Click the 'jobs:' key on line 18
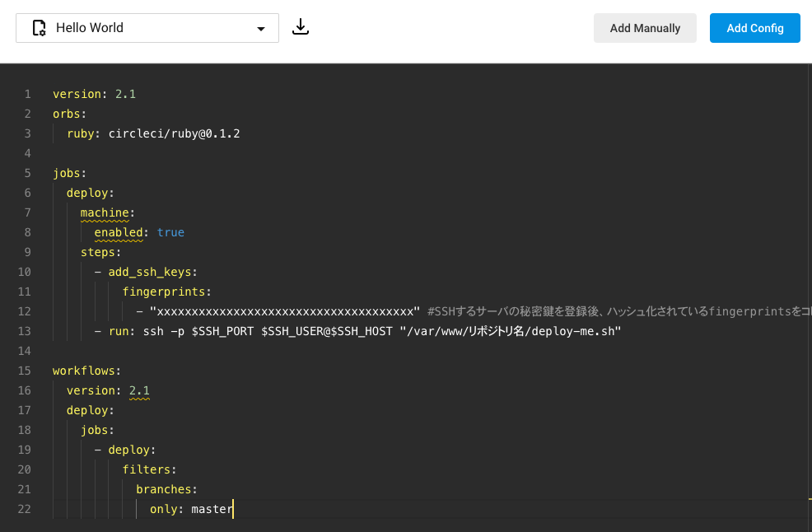The image size is (812, 532). pyautogui.click(x=97, y=430)
